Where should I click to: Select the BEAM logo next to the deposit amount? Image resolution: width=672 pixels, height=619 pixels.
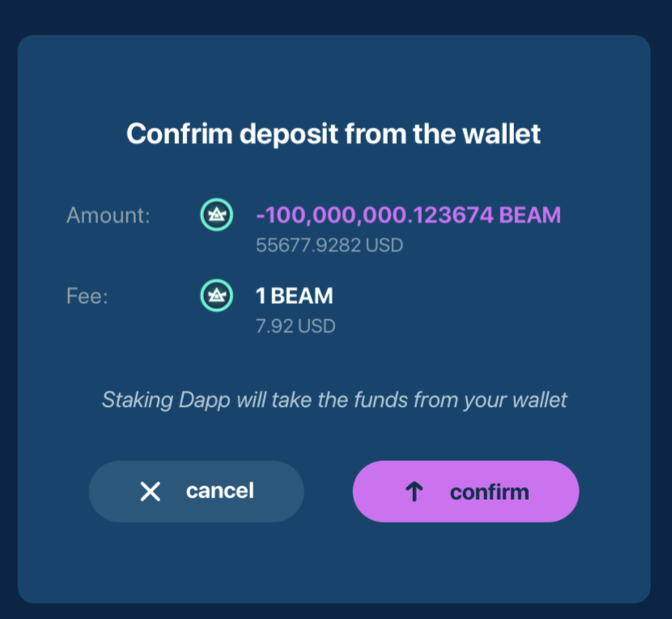tap(215, 215)
